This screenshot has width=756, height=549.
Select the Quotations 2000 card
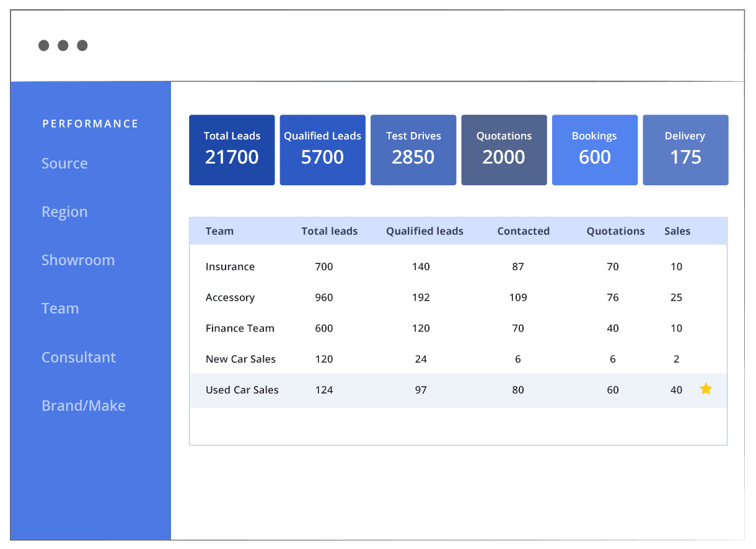pos(504,150)
